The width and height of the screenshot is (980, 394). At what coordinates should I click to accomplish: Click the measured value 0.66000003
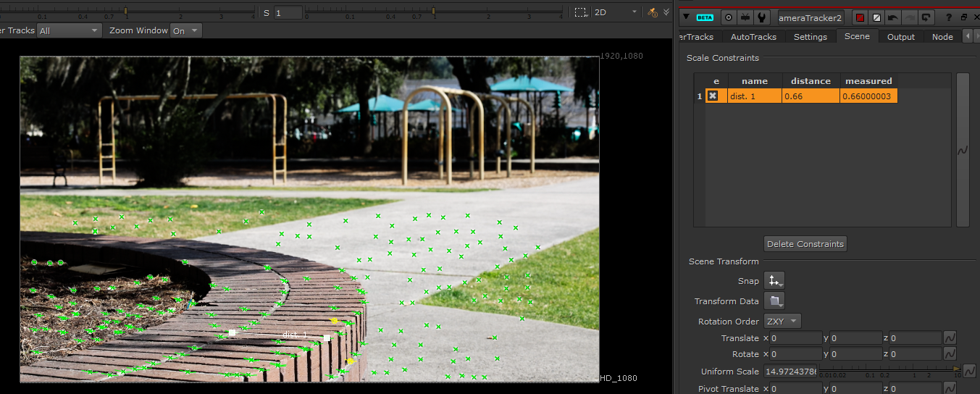868,96
